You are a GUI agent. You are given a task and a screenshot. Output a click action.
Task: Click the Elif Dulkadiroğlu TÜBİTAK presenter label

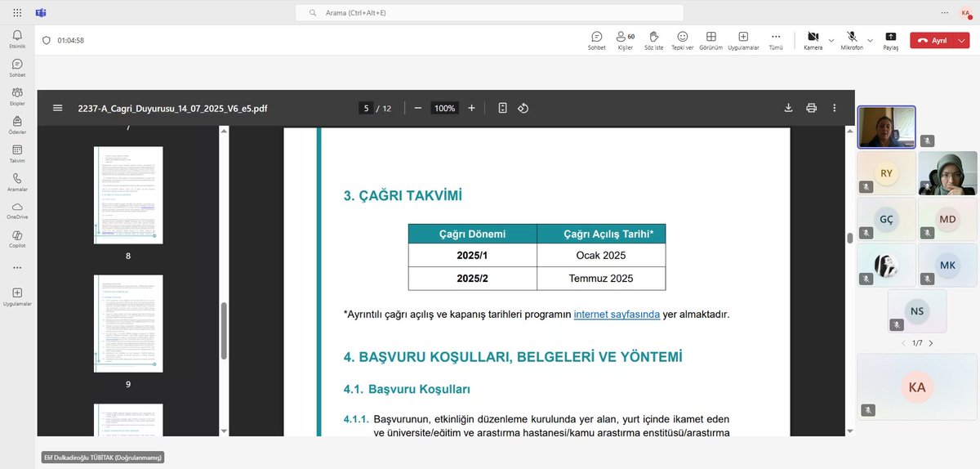(102, 458)
